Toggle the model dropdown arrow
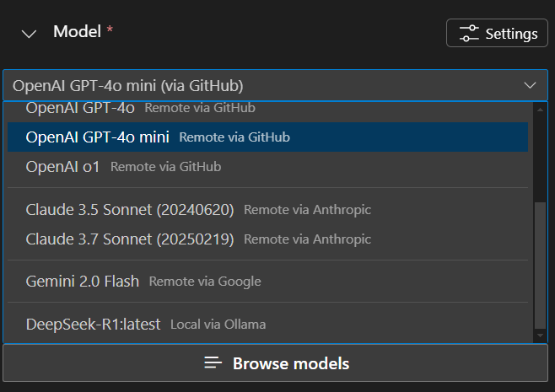 (530, 85)
